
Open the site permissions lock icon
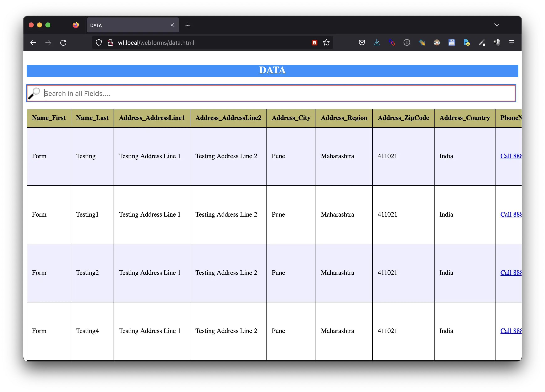(110, 42)
